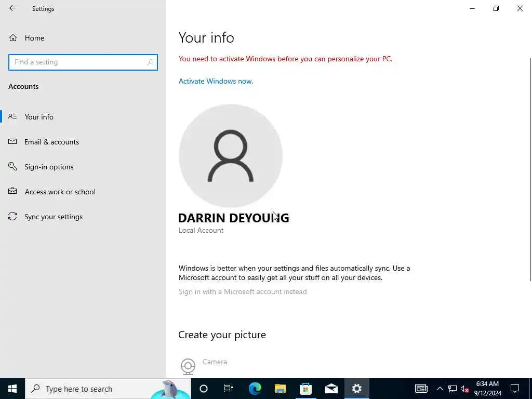
Task: Click the sync arrows icon
Action: click(x=12, y=216)
